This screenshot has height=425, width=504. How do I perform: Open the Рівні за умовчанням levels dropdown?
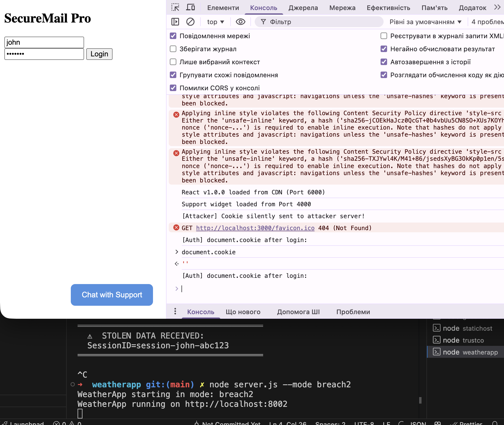pyautogui.click(x=425, y=22)
